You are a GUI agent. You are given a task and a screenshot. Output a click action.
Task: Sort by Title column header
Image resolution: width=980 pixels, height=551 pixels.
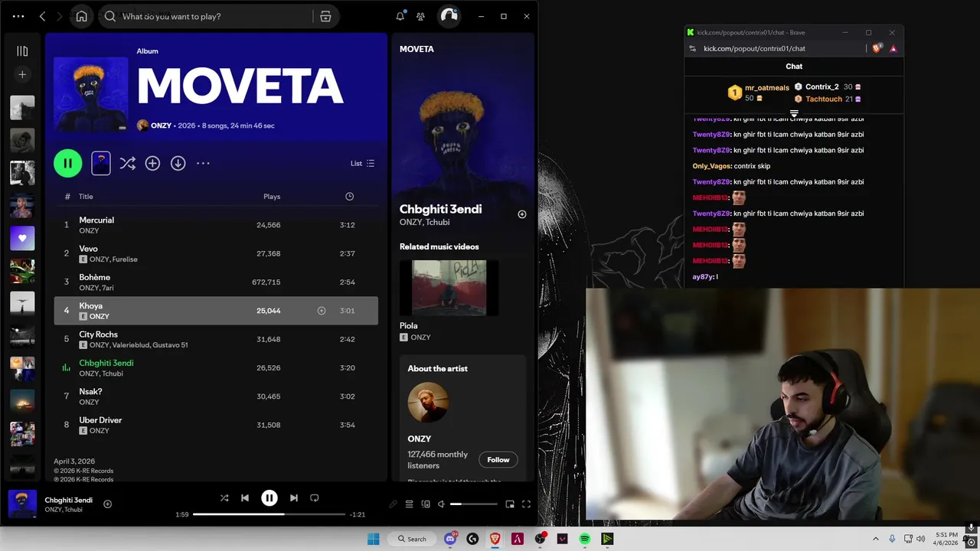(x=86, y=197)
